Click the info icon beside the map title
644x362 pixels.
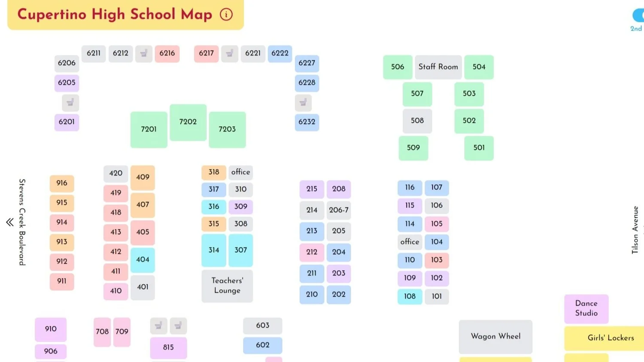tap(226, 14)
